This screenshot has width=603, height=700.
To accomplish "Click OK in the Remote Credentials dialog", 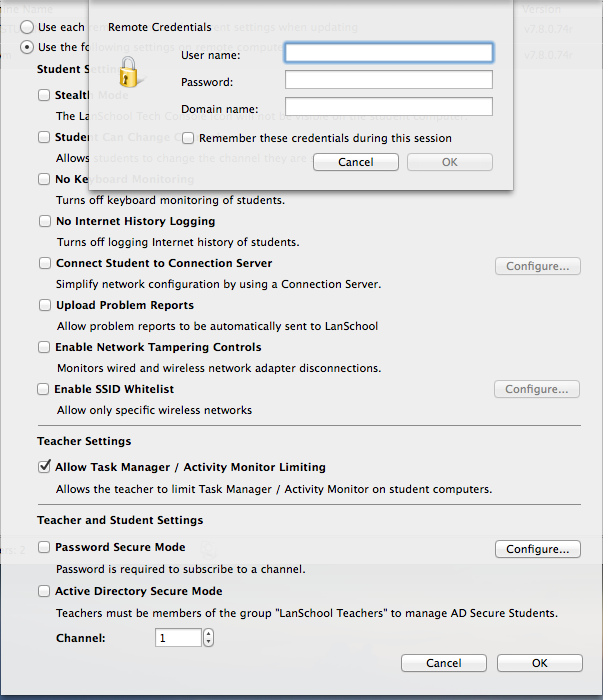I will tap(449, 162).
